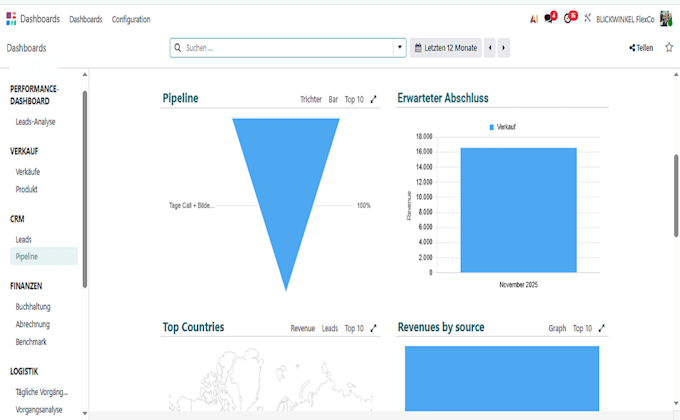Click the world map in Top Countries

coord(270,378)
